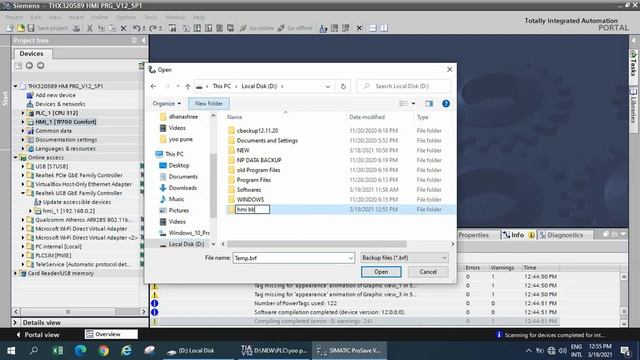Select the NP DATA BACKUP folder
The width and height of the screenshot is (640, 360).
point(259,160)
